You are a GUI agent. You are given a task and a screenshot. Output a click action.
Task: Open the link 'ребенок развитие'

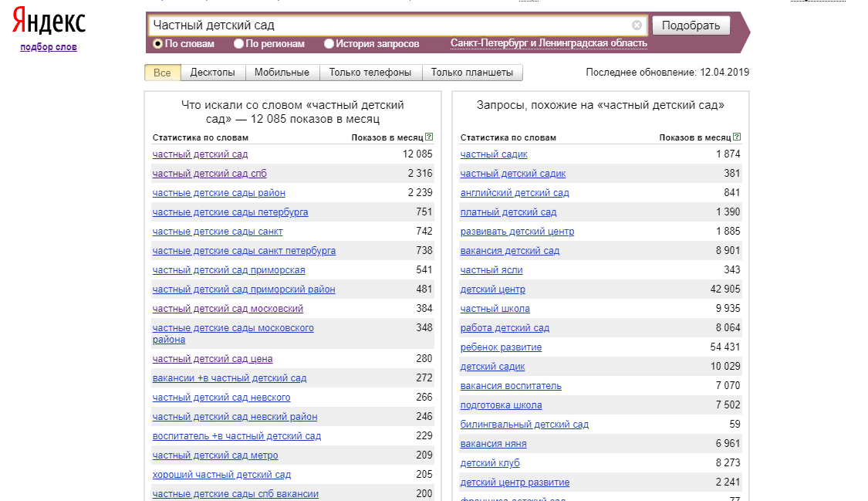501,347
